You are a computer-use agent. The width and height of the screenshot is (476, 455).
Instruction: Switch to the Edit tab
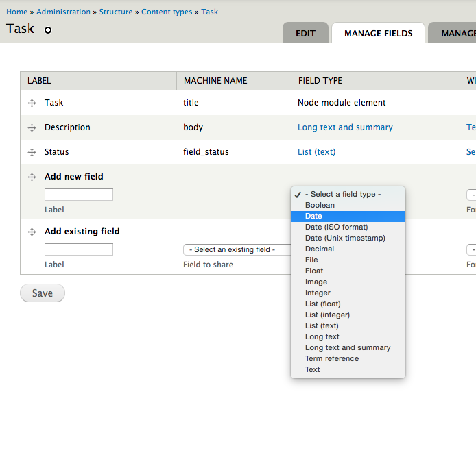pyautogui.click(x=305, y=33)
